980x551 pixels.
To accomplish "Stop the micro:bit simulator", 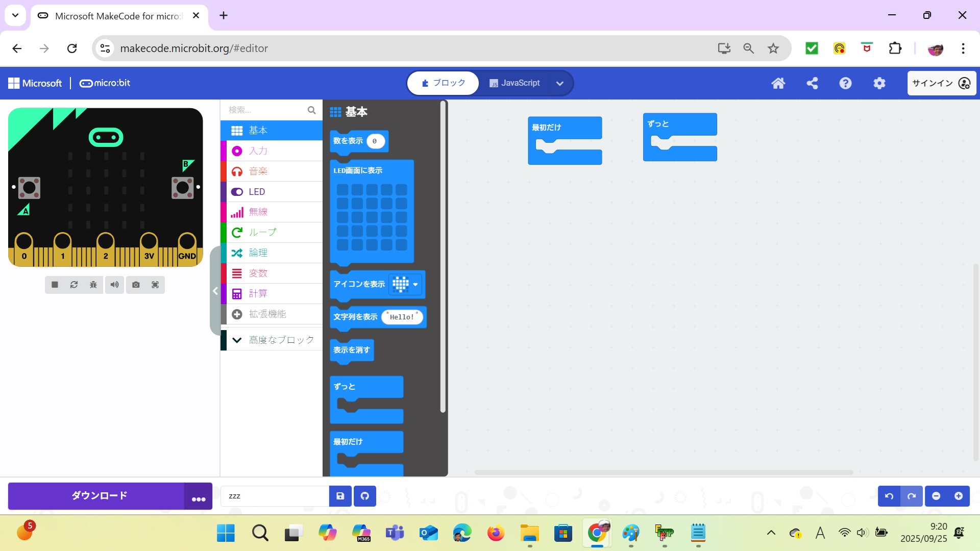I will pos(55,285).
